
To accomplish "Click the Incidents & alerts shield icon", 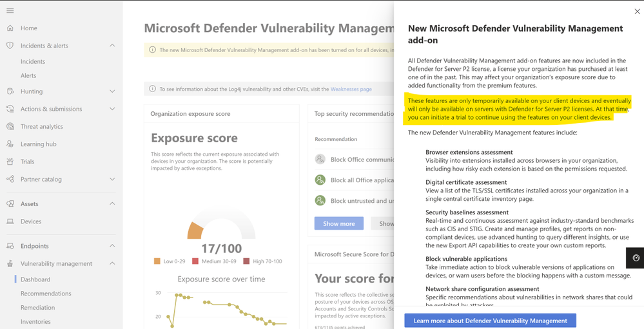I will (10, 46).
